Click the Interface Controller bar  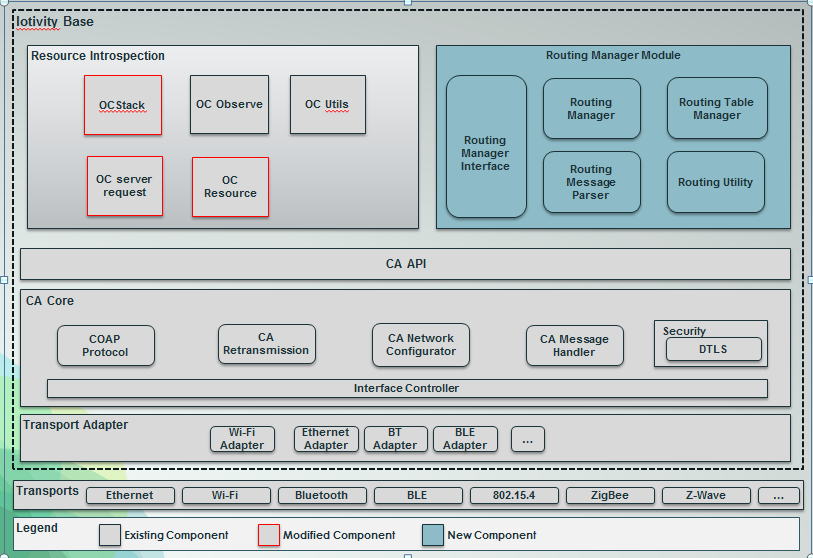coord(407,388)
